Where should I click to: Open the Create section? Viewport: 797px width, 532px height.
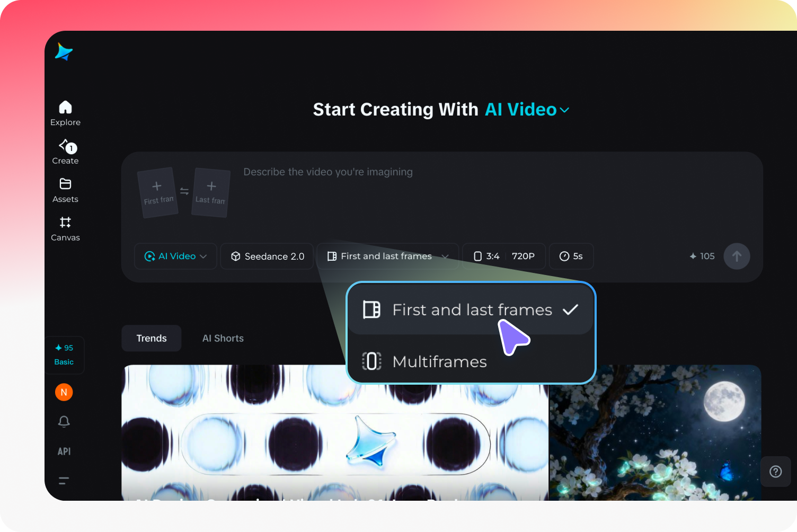(65, 152)
